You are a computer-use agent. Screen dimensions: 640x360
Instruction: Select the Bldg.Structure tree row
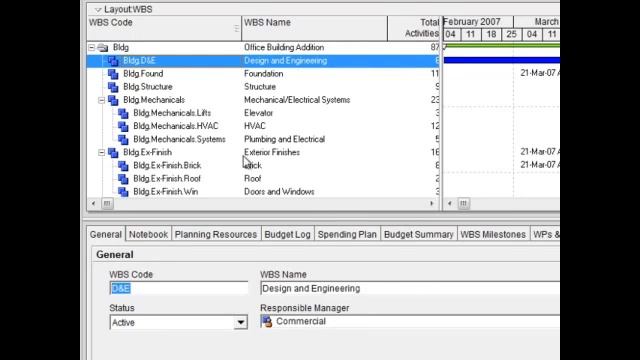coord(263,87)
